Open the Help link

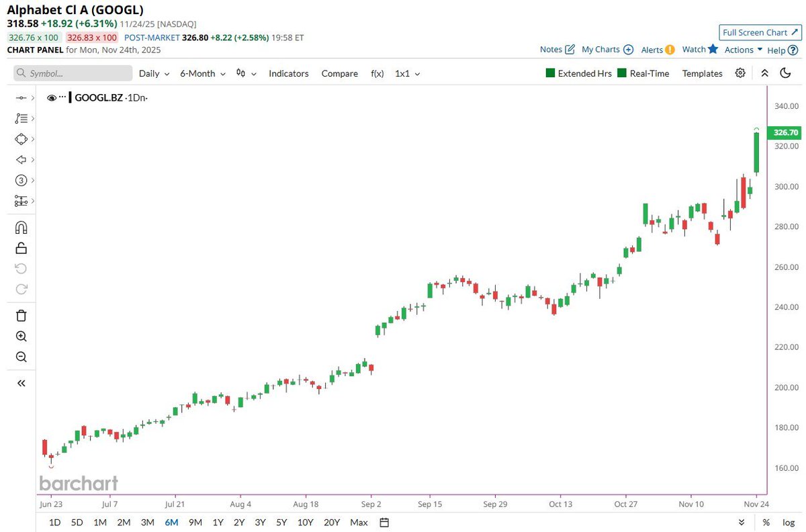click(x=782, y=49)
